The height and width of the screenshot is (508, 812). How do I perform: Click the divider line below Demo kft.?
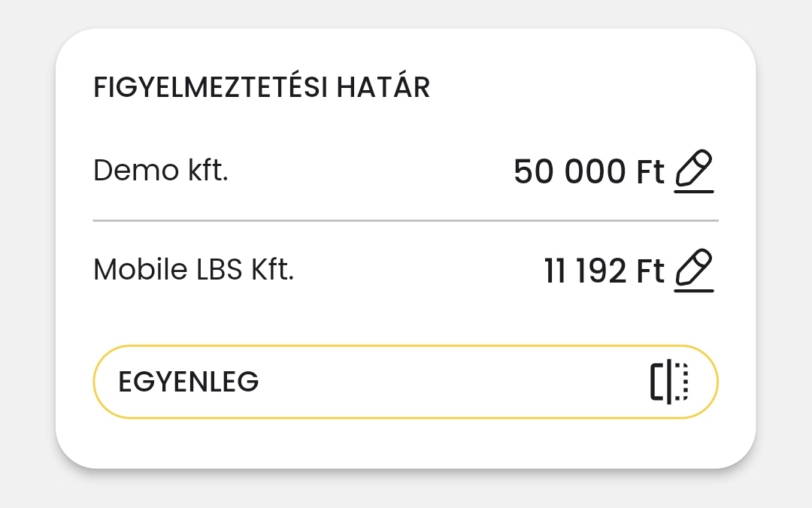pos(405,221)
